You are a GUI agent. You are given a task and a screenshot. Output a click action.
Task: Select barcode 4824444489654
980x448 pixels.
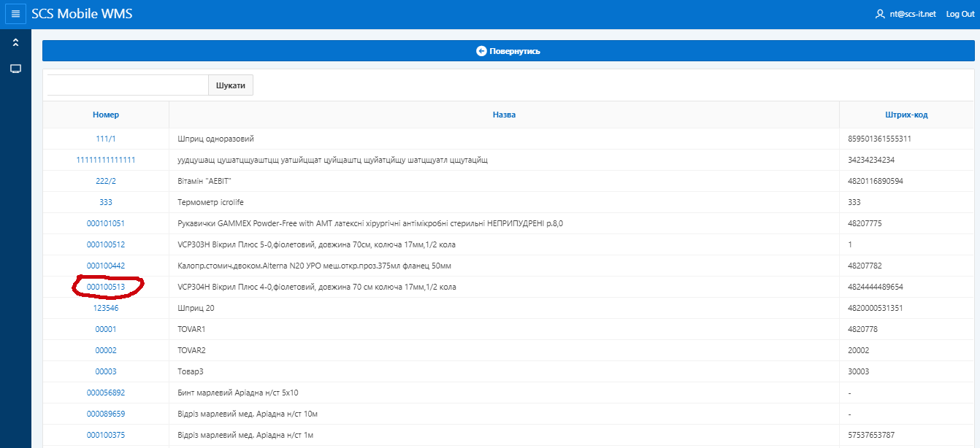click(x=876, y=287)
